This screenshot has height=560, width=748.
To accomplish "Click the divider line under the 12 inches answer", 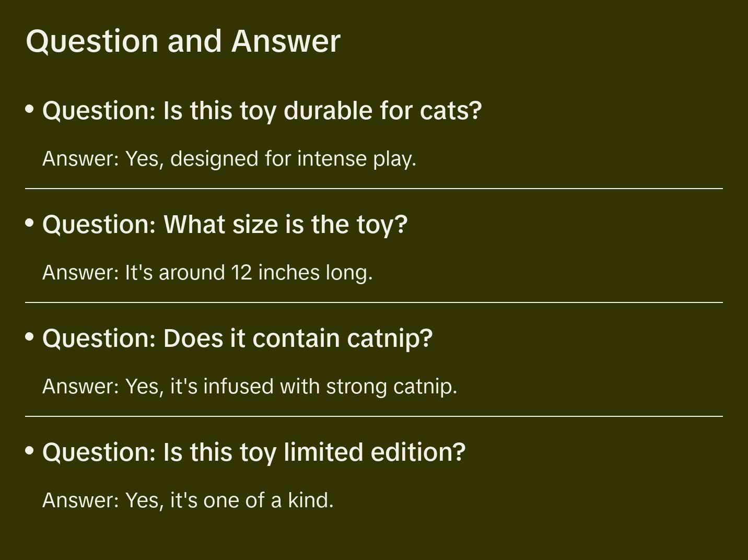I will coord(374,302).
